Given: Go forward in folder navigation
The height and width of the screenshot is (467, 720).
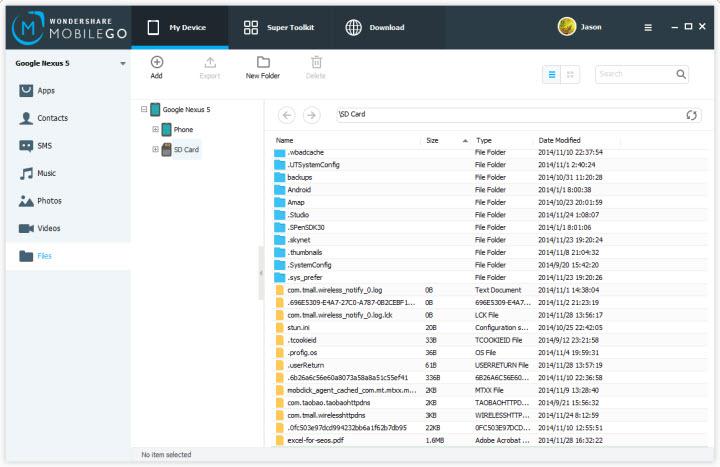Looking at the screenshot, I should [x=312, y=115].
